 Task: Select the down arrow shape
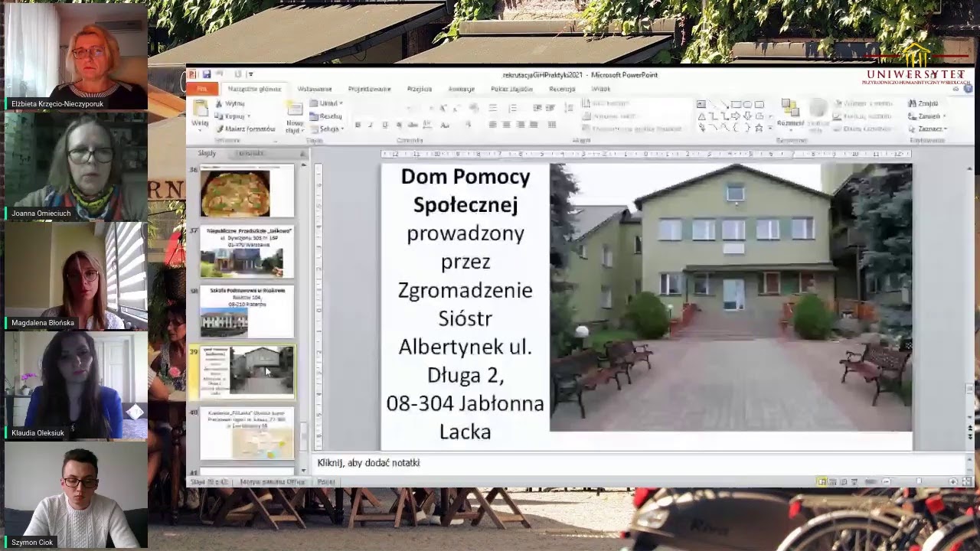pyautogui.click(x=747, y=116)
